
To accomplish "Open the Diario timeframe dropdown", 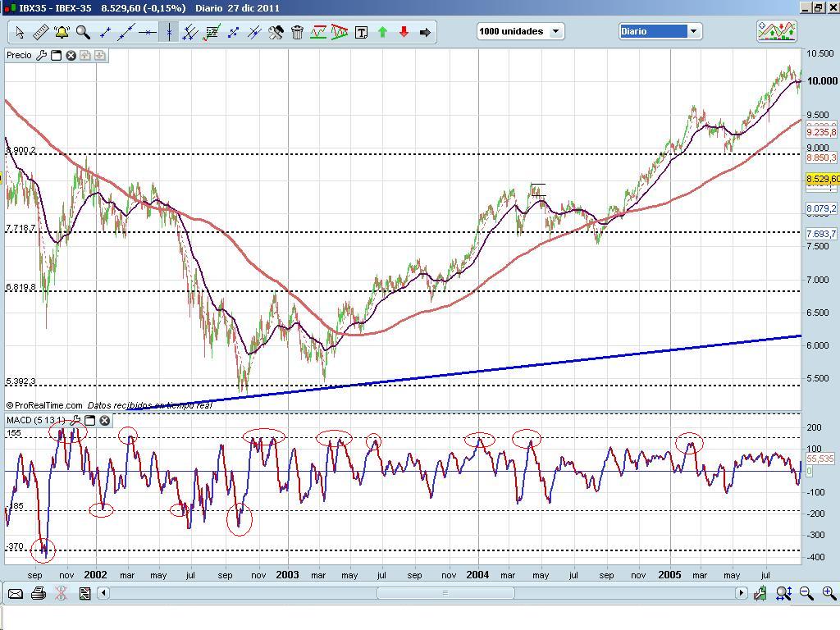I will coord(694,31).
